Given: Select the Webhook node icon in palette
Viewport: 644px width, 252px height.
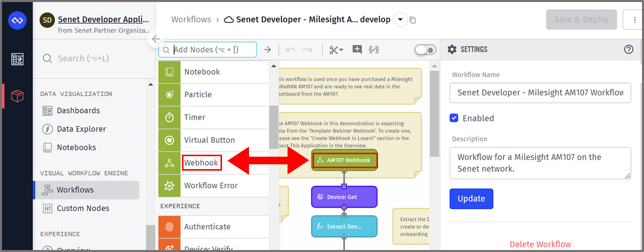Looking at the screenshot, I should 169,163.
